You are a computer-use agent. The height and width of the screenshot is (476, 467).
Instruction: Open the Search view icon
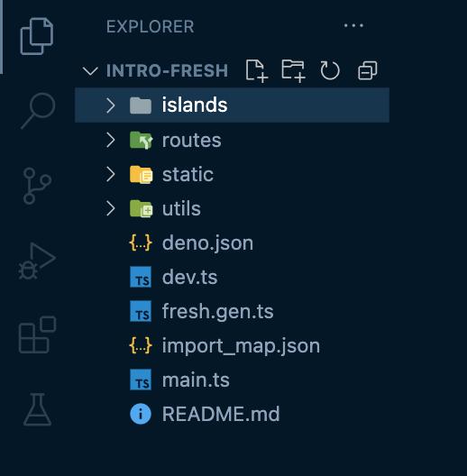point(38,111)
